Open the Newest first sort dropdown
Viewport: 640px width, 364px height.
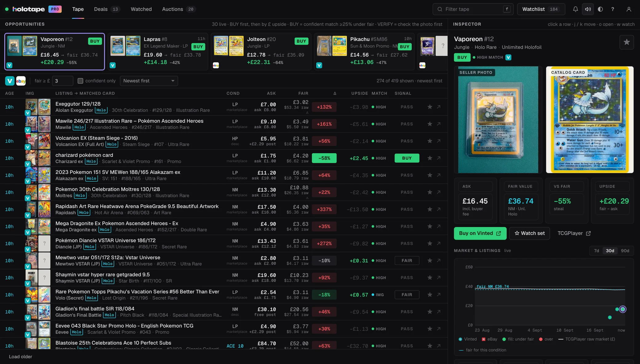[149, 81]
